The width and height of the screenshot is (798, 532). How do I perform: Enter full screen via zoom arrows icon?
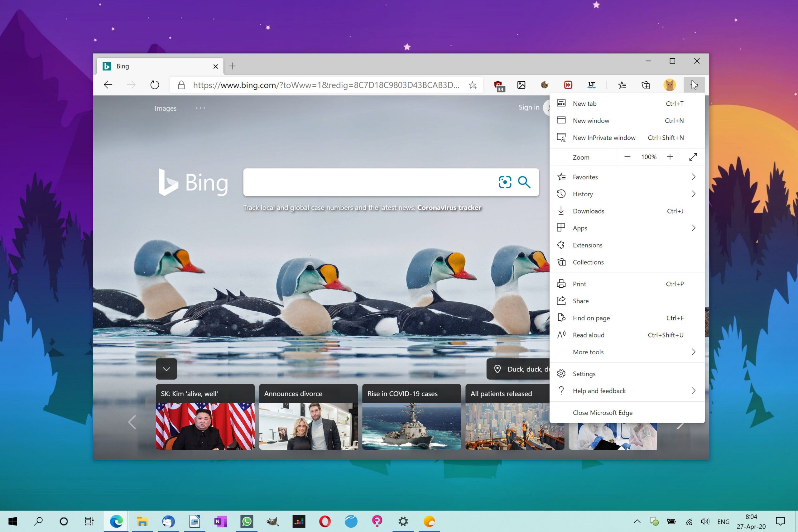pyautogui.click(x=693, y=157)
